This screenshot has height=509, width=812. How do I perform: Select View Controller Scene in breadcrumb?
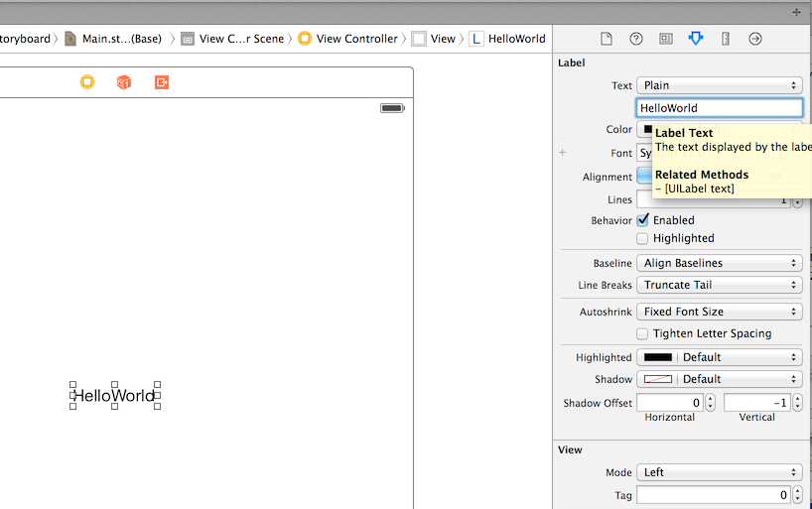tap(240, 39)
